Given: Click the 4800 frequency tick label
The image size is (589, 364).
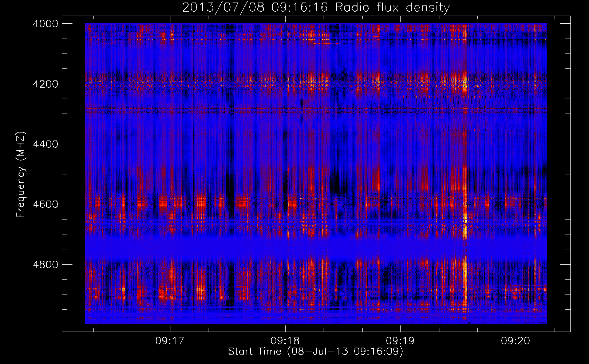Looking at the screenshot, I should pos(46,265).
